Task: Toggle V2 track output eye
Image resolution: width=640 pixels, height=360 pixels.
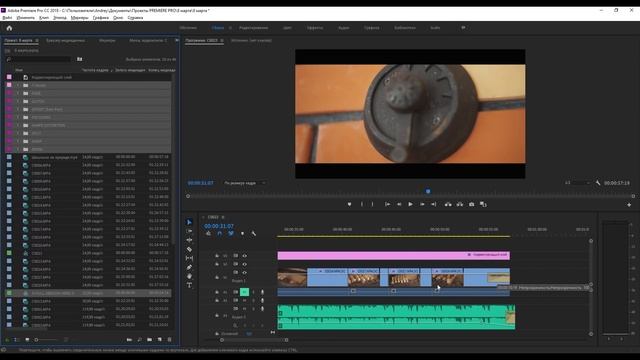Action: pyautogui.click(x=244, y=264)
